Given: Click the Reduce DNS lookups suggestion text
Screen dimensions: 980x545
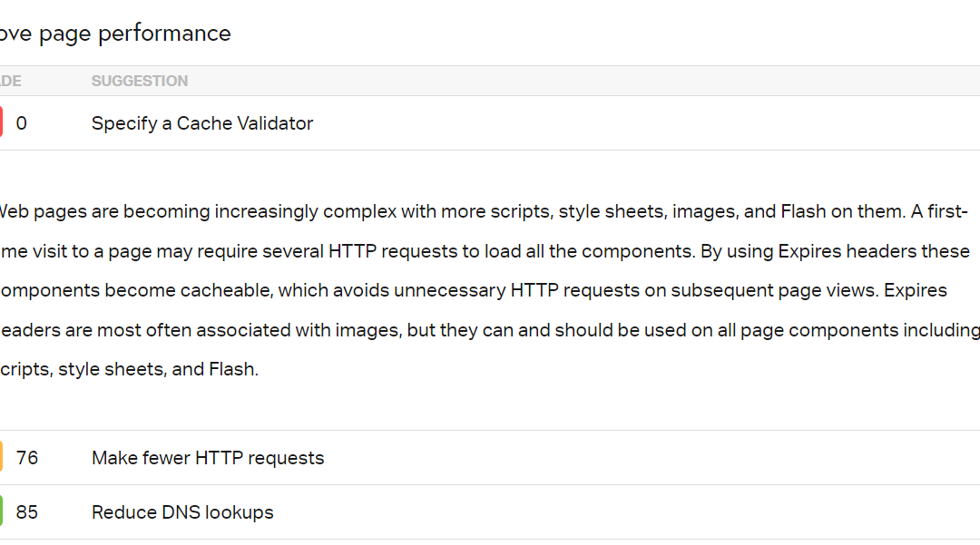Looking at the screenshot, I should (x=181, y=512).
